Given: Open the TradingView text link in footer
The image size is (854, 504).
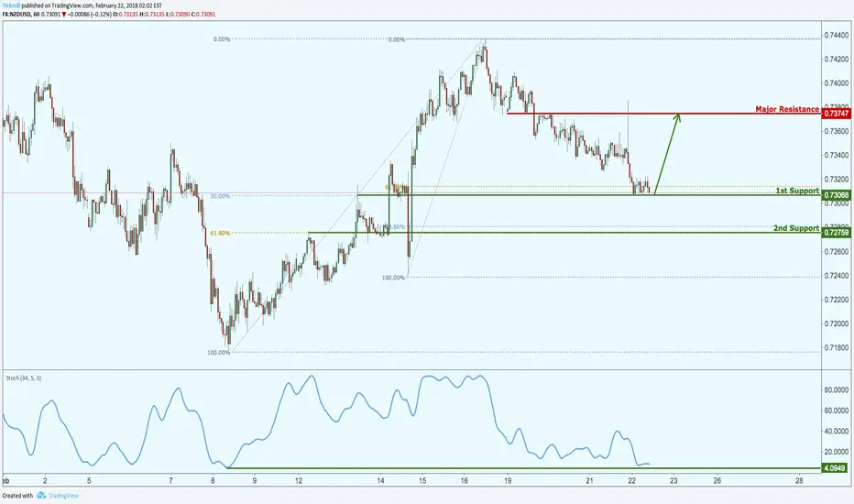Looking at the screenshot, I should pos(63,495).
